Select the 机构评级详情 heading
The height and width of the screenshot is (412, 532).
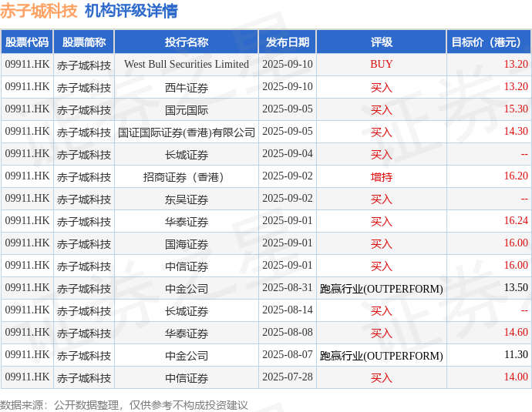click(x=131, y=11)
